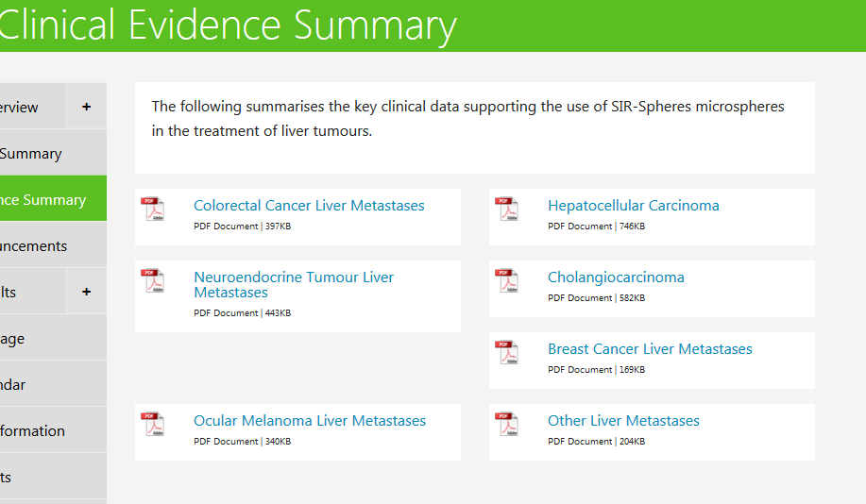The width and height of the screenshot is (866, 504).
Task: Expand the first sidebar item with plus sign
Action: 87,107
